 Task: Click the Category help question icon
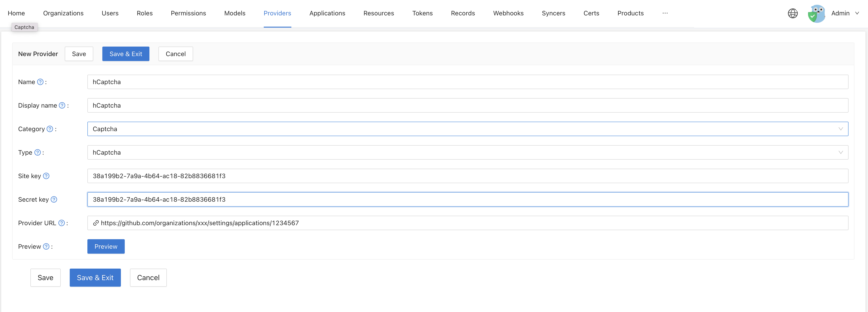click(x=50, y=129)
